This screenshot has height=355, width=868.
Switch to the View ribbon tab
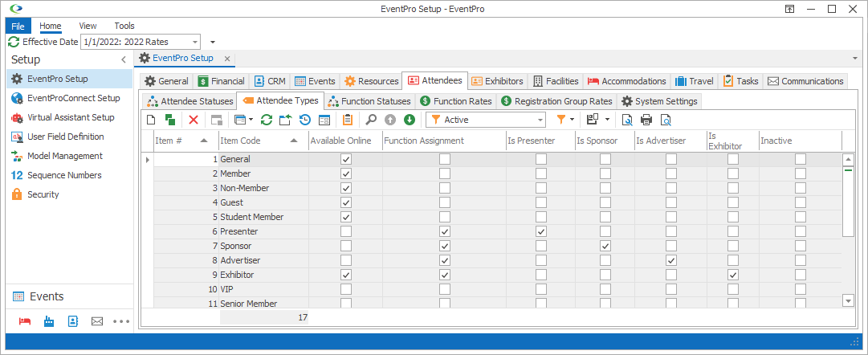[88, 26]
